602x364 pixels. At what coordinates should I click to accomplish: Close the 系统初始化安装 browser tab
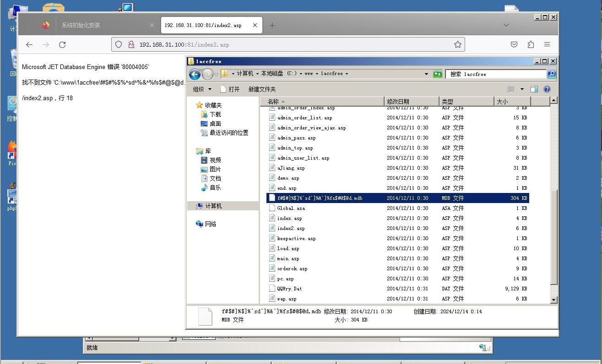pos(152,25)
